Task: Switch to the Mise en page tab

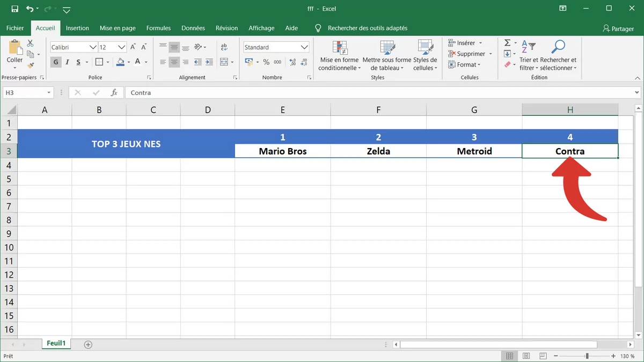Action: pyautogui.click(x=118, y=28)
